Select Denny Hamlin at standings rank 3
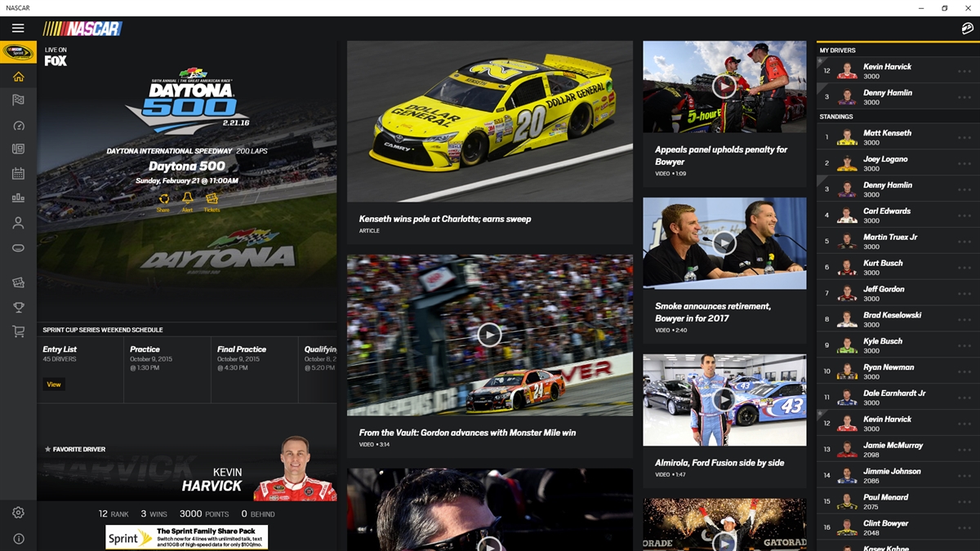This screenshot has width=980, height=551. pos(898,189)
